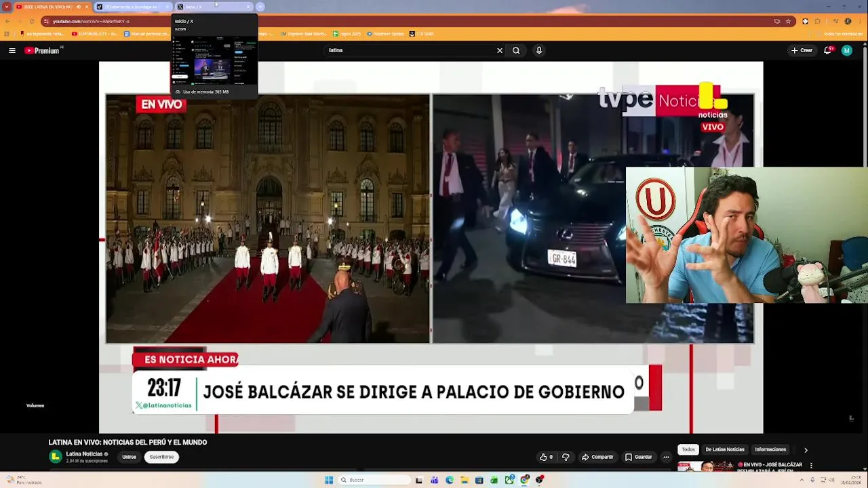Open Excel from the taskbar

(x=494, y=480)
